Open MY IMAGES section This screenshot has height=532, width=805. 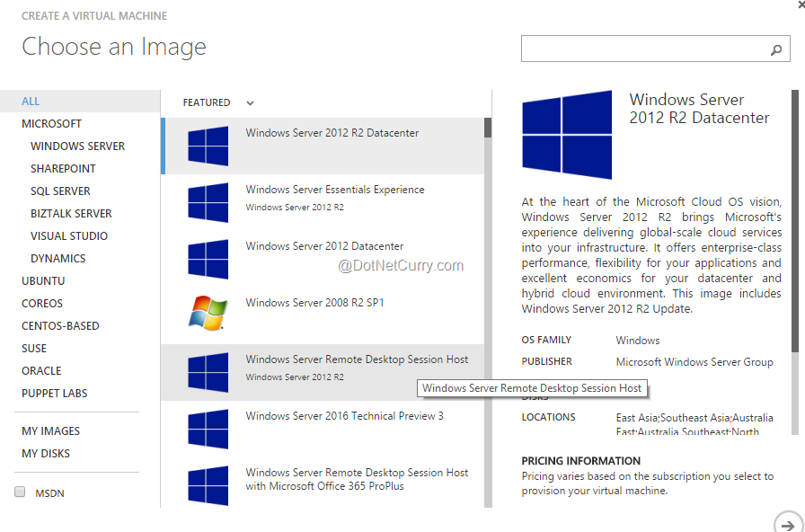tap(51, 430)
